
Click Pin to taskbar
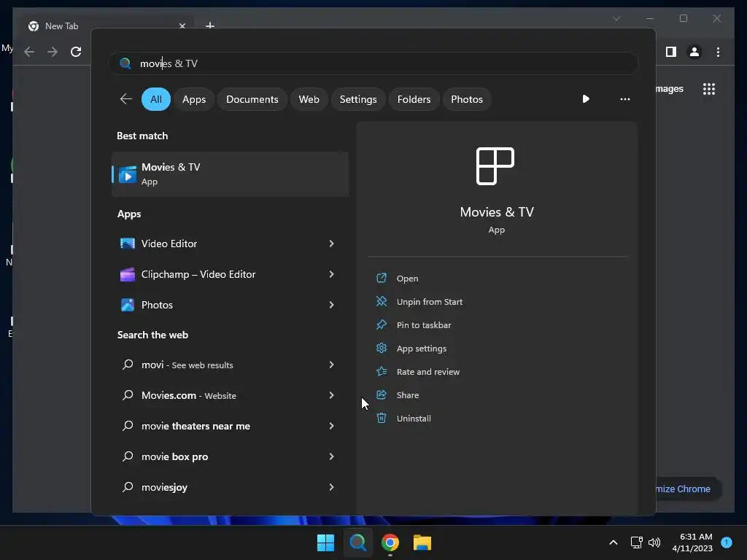coord(424,325)
